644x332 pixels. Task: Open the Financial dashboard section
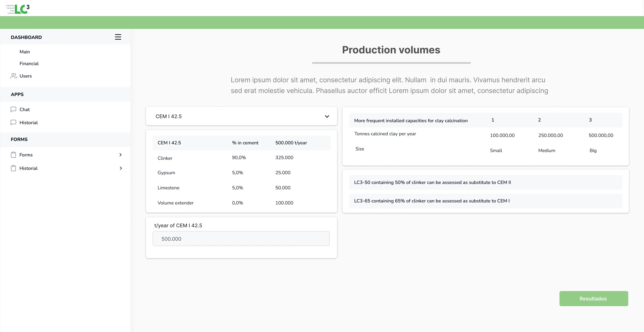(x=29, y=64)
